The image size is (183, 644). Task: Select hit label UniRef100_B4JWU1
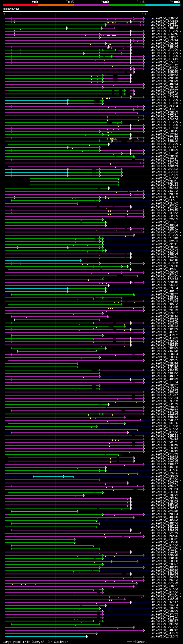pyautogui.click(x=164, y=109)
